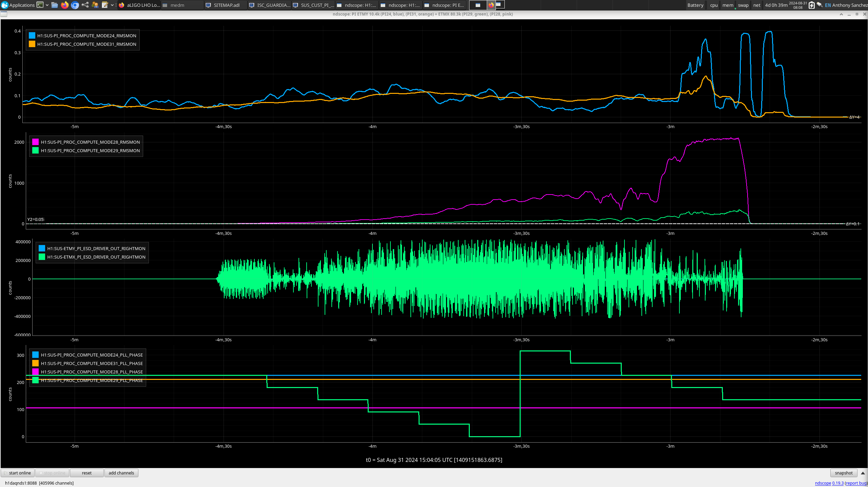
Task: Select H1:SUS-ETMX_PI_ESD_DRIVER_OUT_RIGHTMON legend label
Action: 96,257
